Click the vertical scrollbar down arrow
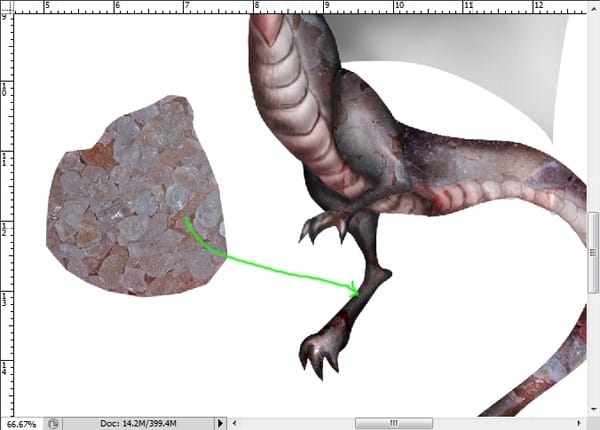The image size is (600, 430). point(593,409)
